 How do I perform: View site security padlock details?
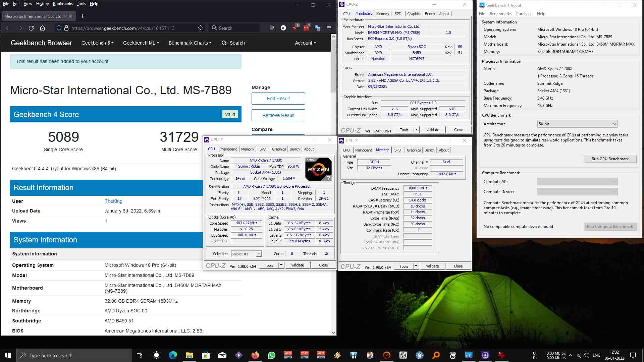click(x=66, y=28)
